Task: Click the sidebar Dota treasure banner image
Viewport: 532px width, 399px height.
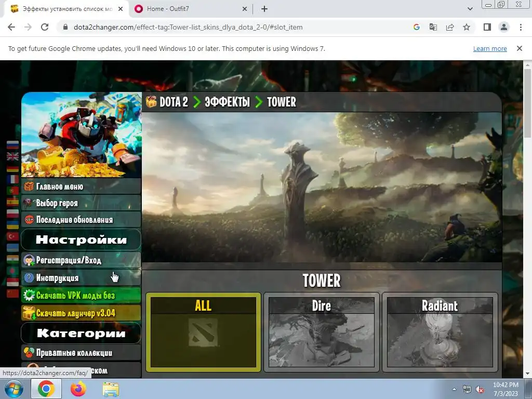Action: (x=81, y=135)
